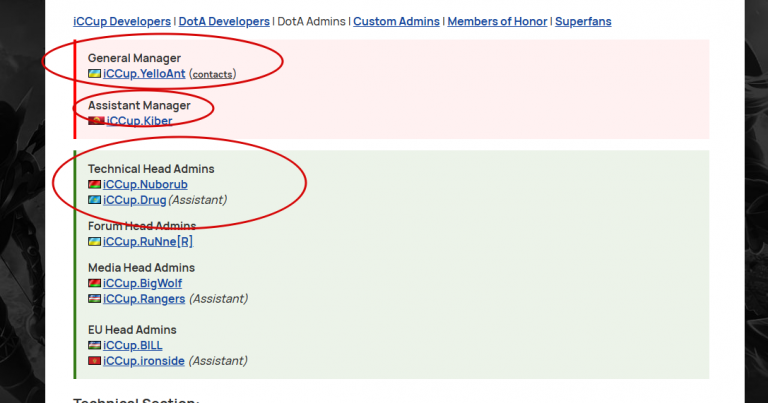
Task: View iCCup.BigWolf profile
Action: click(x=142, y=283)
